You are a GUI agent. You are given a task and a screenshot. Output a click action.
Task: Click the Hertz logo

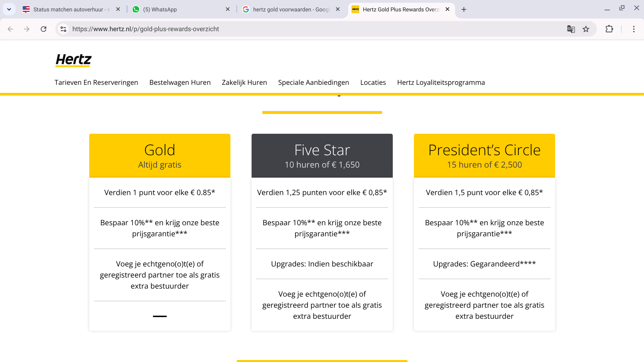pos(73,60)
